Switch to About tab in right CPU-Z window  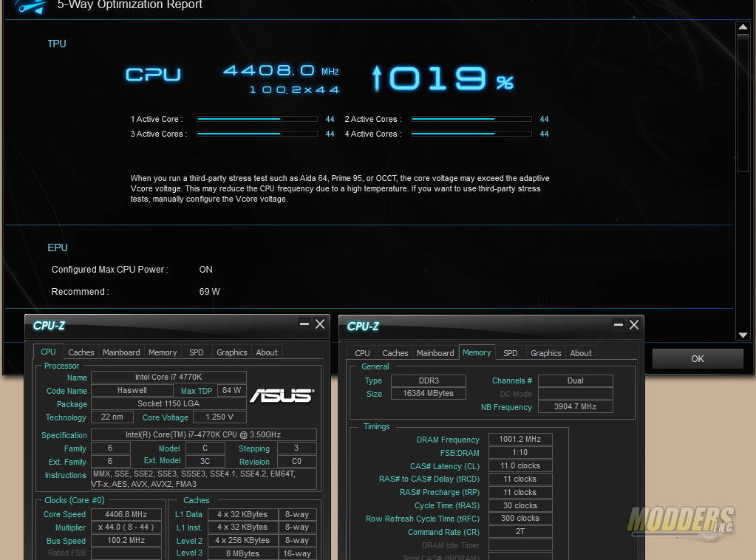click(x=581, y=353)
